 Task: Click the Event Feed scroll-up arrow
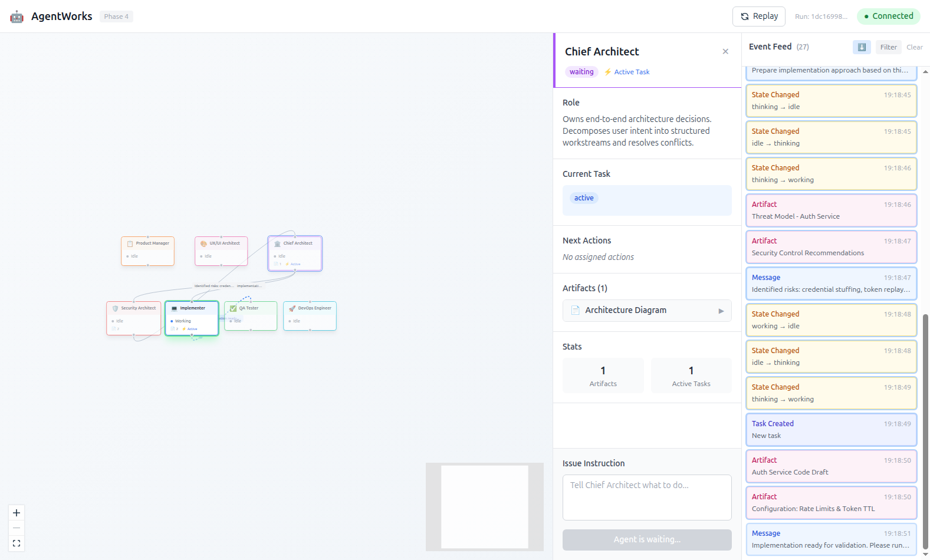coord(925,71)
